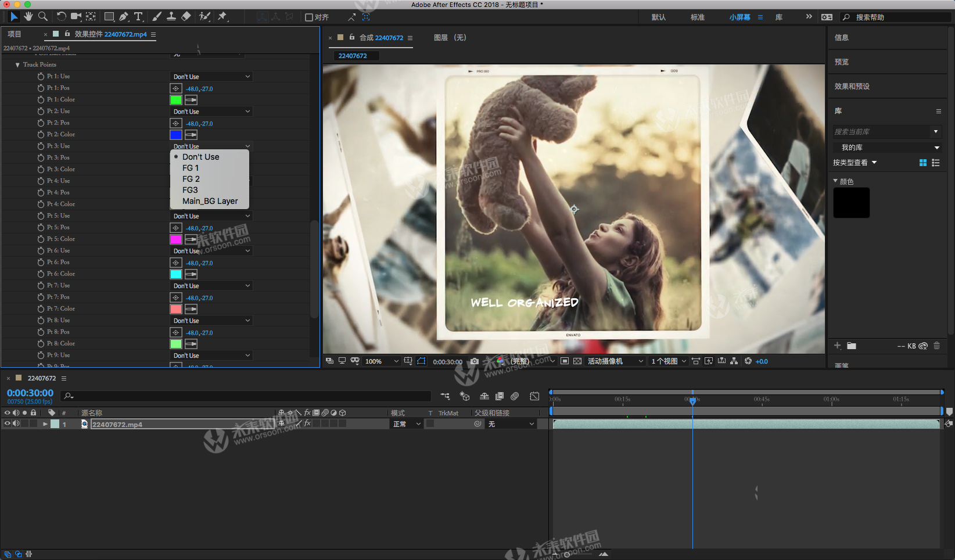Collapse the Track Points group
955x560 pixels.
pyautogui.click(x=17, y=64)
